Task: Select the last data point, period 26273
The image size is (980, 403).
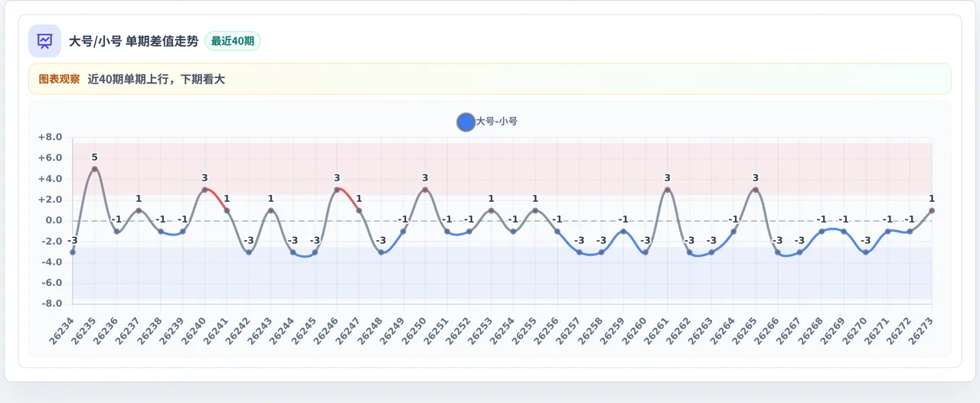Action: point(932,210)
